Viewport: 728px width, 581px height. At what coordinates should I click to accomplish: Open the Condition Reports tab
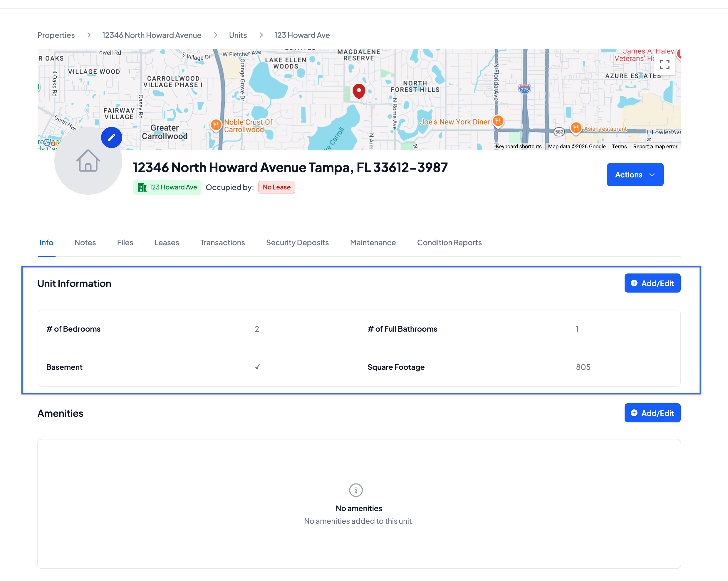449,242
